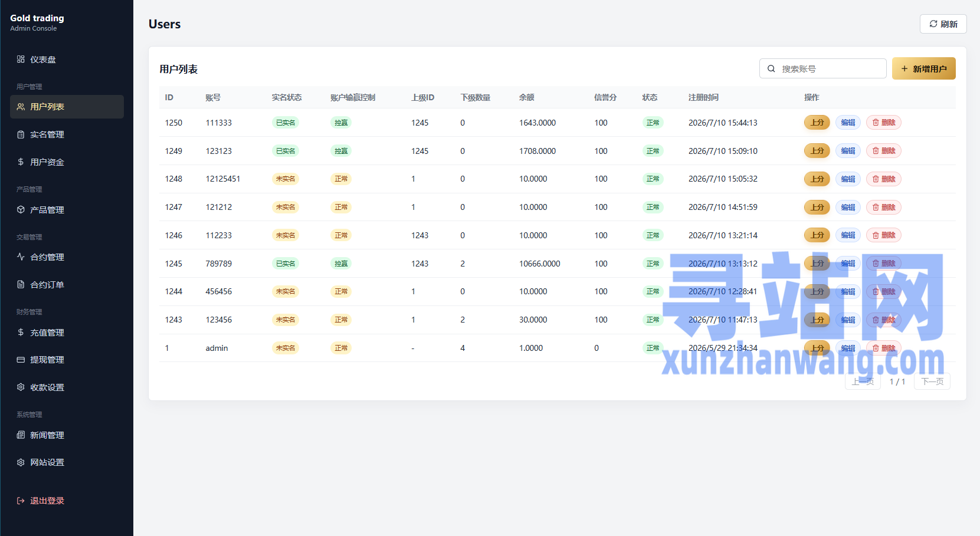
Task: Click 编辑 for user 123123
Action: coord(848,151)
